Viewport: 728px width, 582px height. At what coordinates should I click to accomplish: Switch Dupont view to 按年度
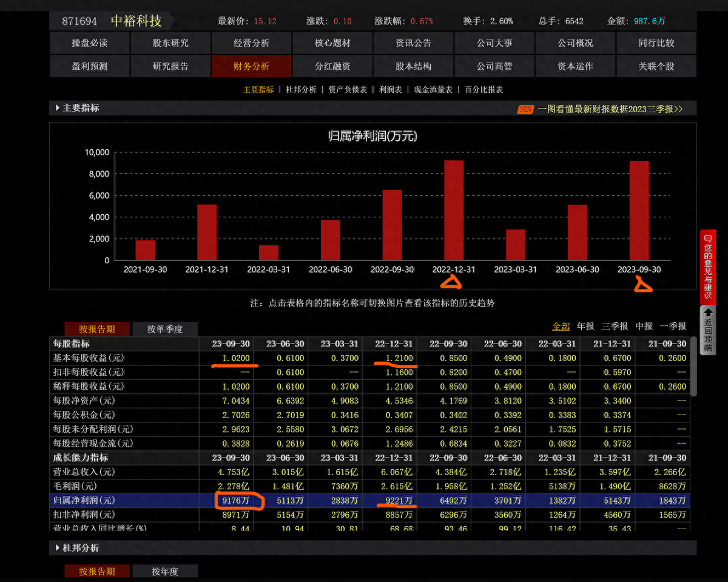[164, 572]
